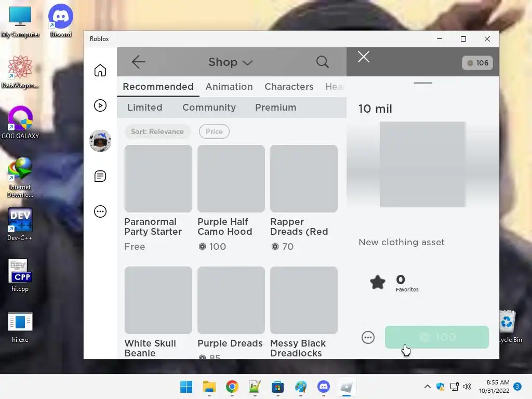Open File Explorer from taskbar
Screen dimensions: 532x399
point(209,387)
